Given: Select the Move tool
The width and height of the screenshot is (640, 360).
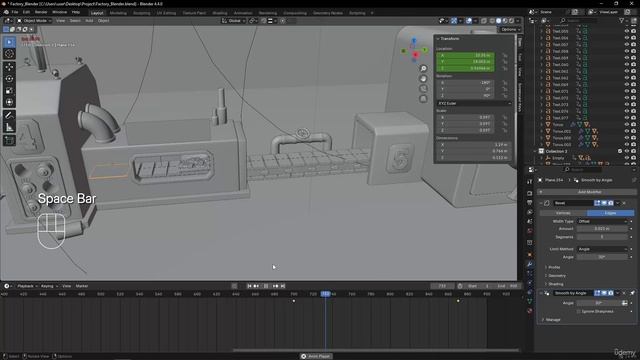Looking at the screenshot, I should 9,67.
